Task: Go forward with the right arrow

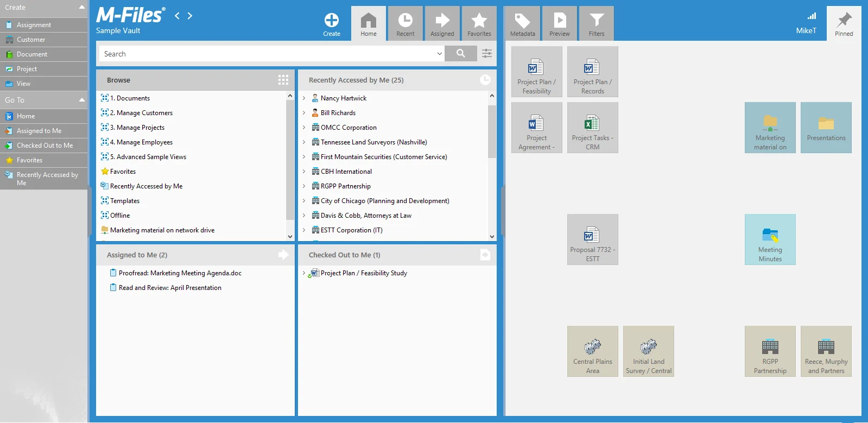Action: click(x=190, y=16)
